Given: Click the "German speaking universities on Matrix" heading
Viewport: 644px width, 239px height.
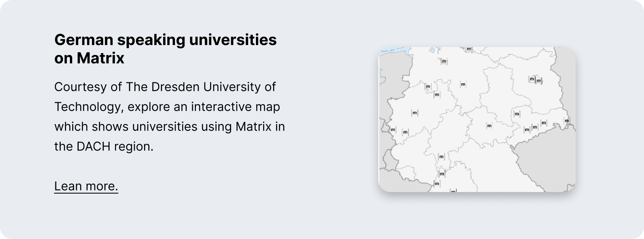Looking at the screenshot, I should (x=165, y=49).
